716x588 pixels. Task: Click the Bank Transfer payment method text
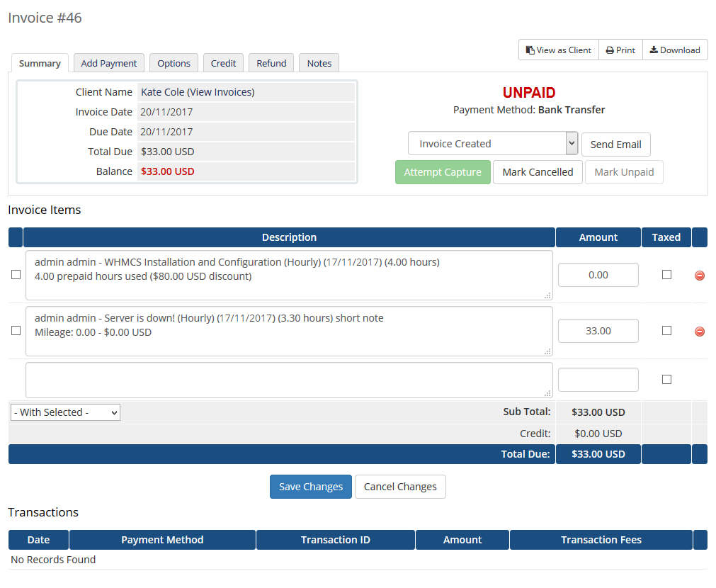coord(572,110)
